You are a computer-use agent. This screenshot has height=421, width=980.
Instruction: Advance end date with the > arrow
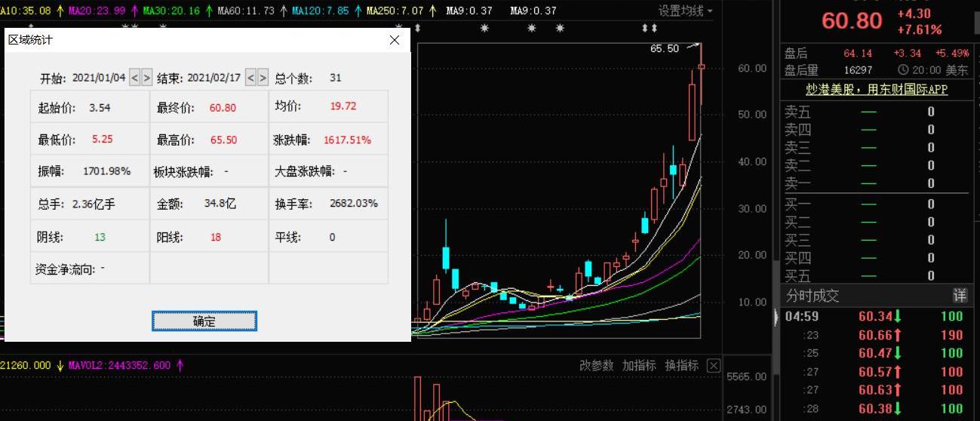coord(263,78)
